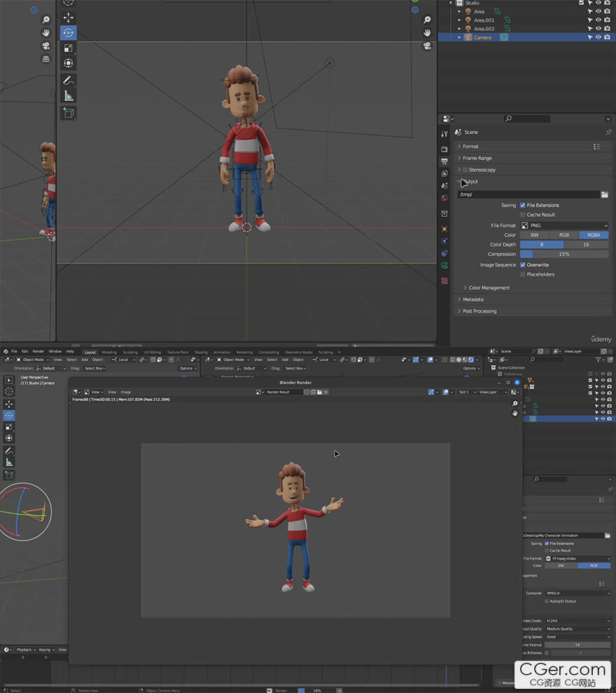This screenshot has width=616, height=693.
Task: Select the Cursor tool in the lower Blender window
Action: tap(9, 391)
